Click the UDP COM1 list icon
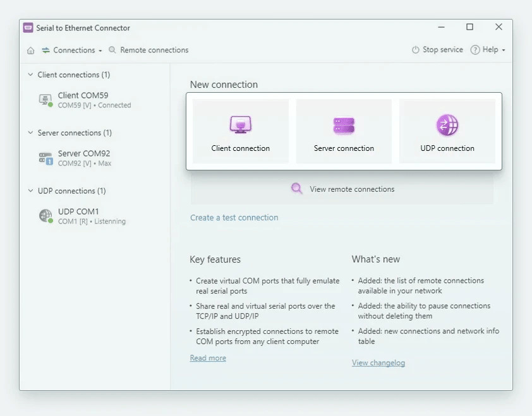This screenshot has width=532, height=416. pos(45,216)
